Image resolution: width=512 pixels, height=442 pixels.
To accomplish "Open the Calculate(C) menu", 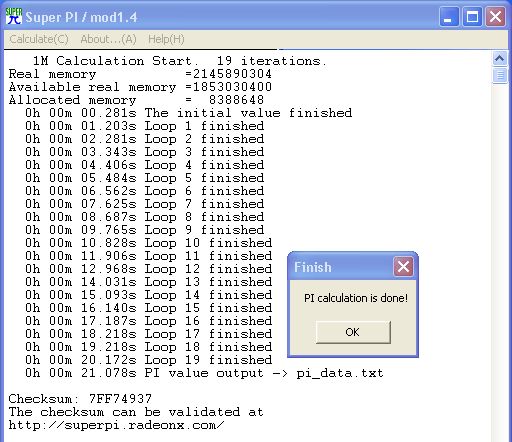I will (39, 39).
